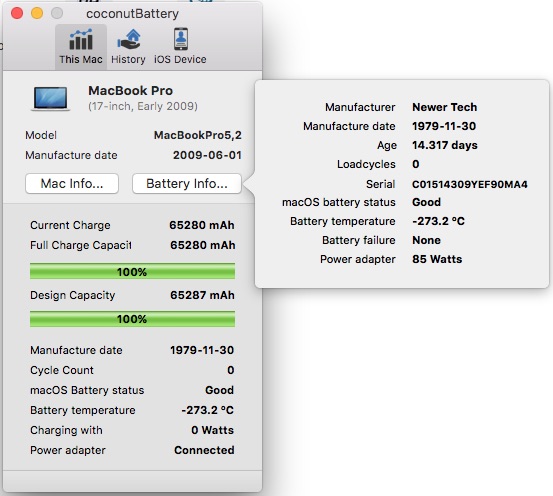Click the Charging with 0 Watts value

pyautogui.click(x=212, y=430)
